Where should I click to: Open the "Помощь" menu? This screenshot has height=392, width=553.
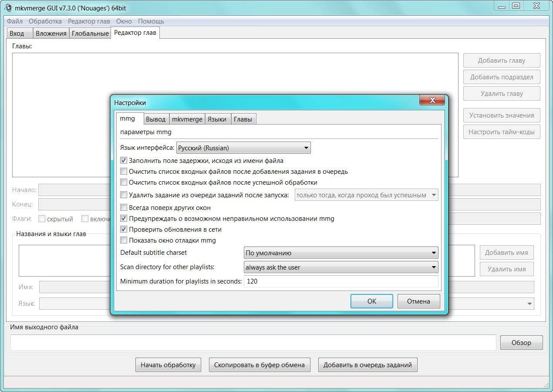point(151,21)
